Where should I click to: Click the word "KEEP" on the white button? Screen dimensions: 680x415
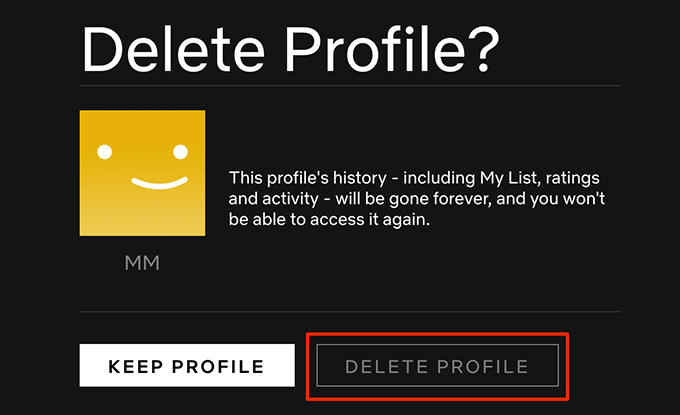(135, 366)
